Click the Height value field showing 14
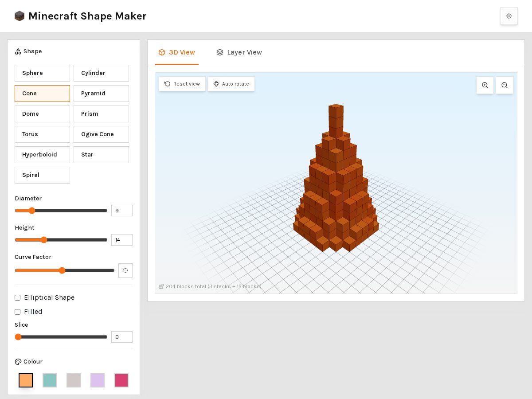The height and width of the screenshot is (399, 532). tap(122, 240)
